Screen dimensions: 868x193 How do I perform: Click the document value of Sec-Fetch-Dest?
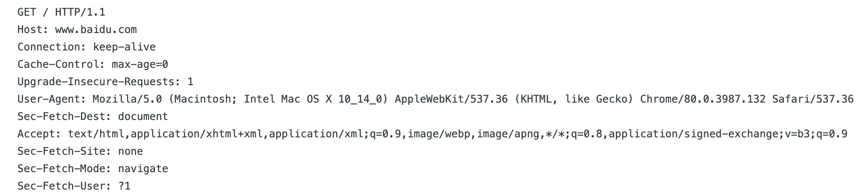coord(143,116)
